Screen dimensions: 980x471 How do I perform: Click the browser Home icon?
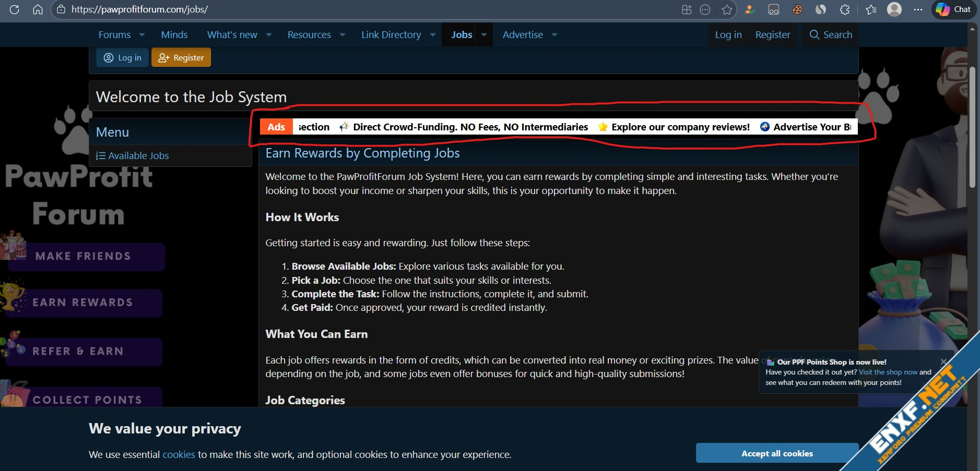38,9
